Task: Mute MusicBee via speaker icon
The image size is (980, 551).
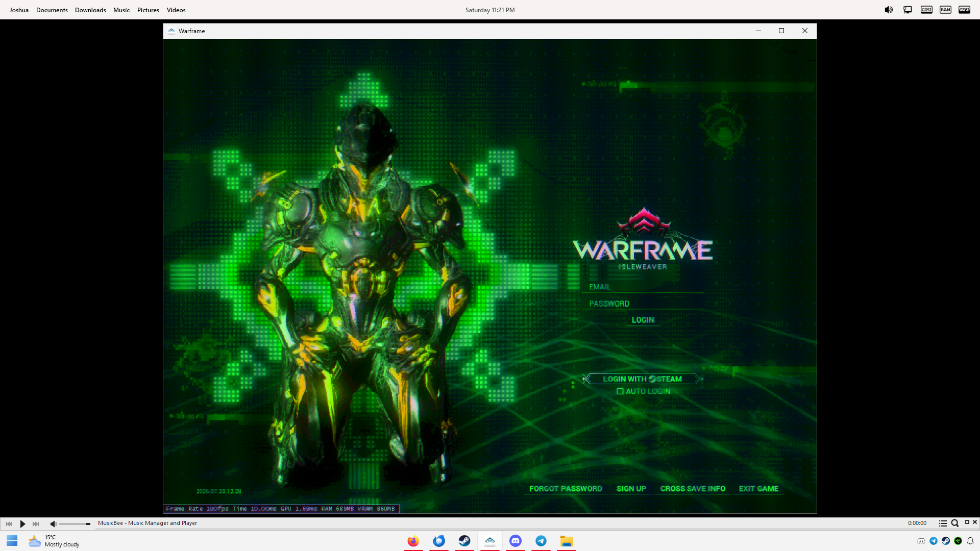Action: [x=53, y=523]
